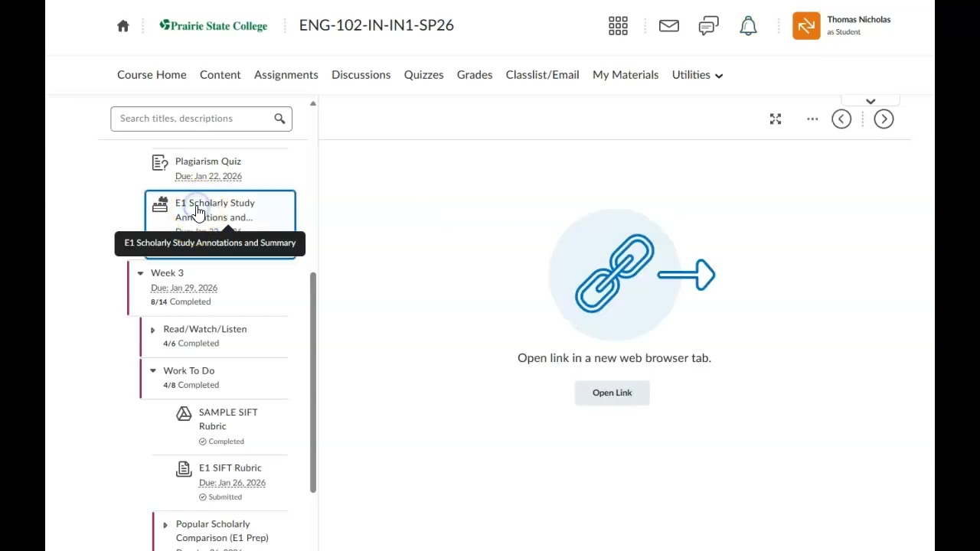Click the 'Open link in a new web browser tab.' text

pos(614,358)
